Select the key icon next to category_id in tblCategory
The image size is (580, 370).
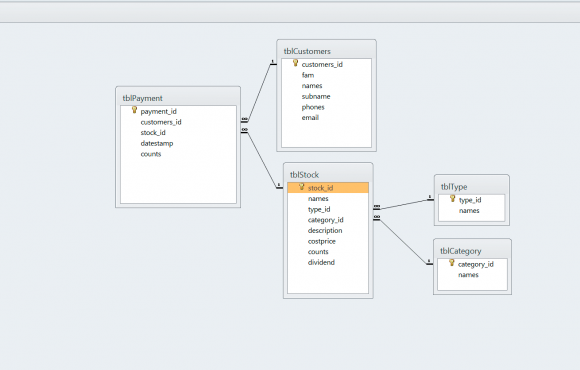tap(452, 263)
